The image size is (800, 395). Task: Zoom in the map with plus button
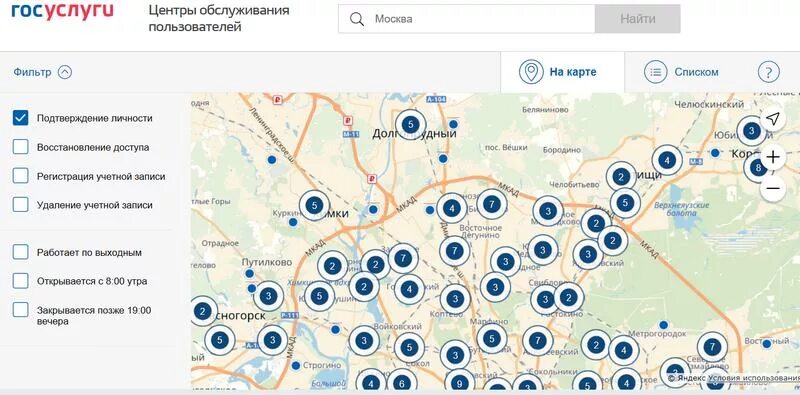(x=773, y=157)
